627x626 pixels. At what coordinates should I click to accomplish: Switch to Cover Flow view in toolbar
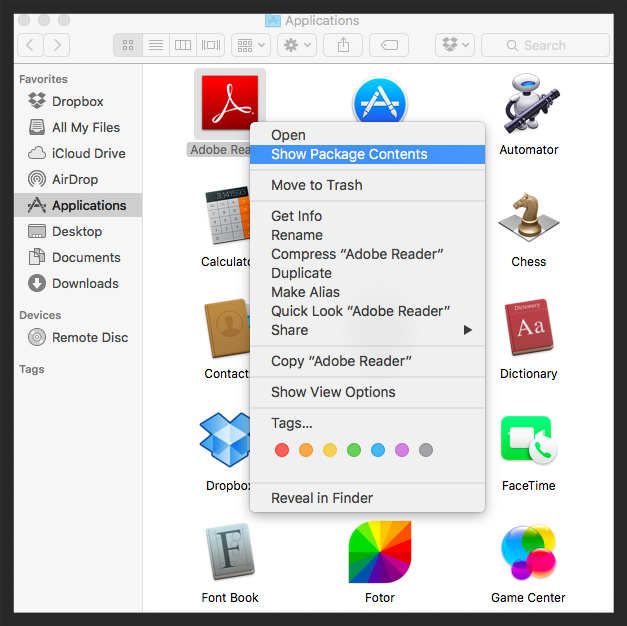211,45
